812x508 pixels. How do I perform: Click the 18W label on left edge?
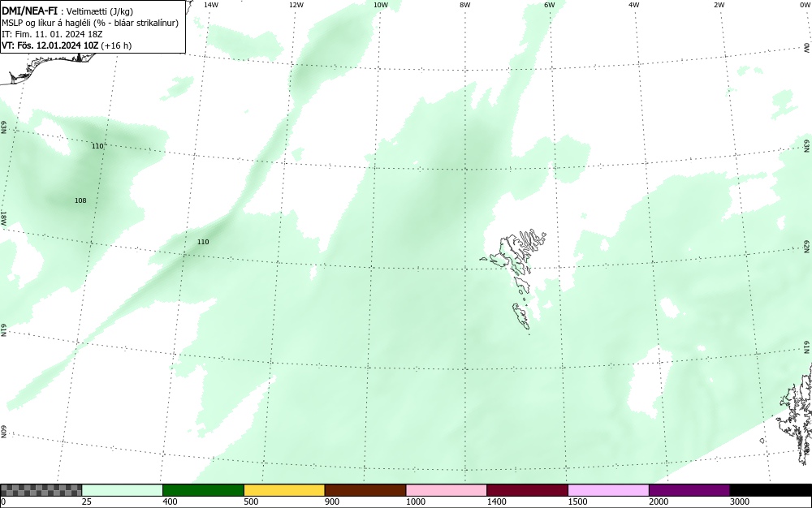[3, 217]
